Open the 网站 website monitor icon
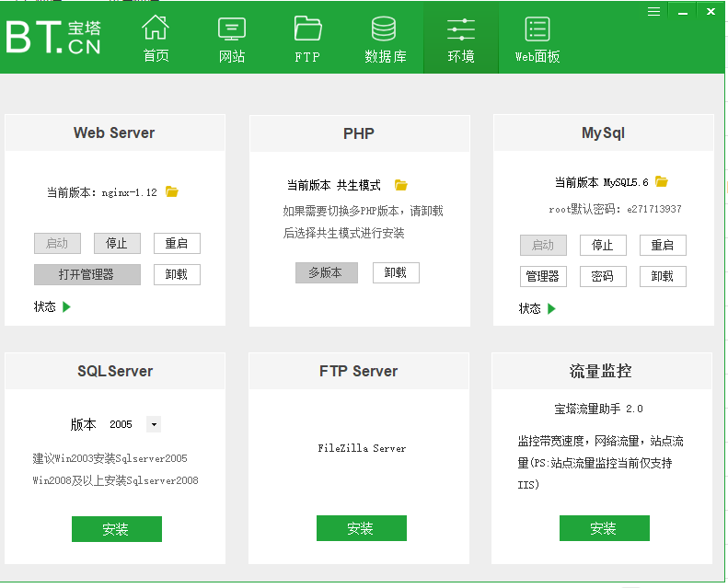The height and width of the screenshot is (588, 728). click(x=232, y=29)
